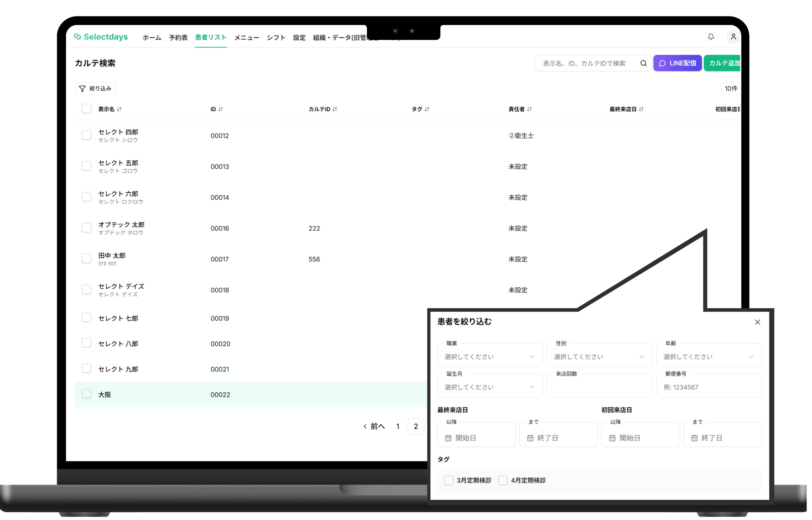Check the セレクト 四郎 row checkbox
Screen dimensions: 812x520
[x=86, y=135]
